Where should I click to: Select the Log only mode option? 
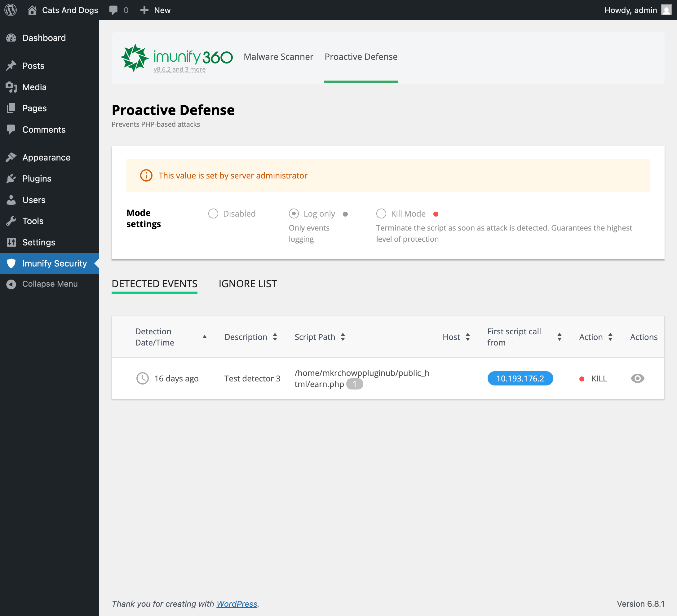[294, 213]
